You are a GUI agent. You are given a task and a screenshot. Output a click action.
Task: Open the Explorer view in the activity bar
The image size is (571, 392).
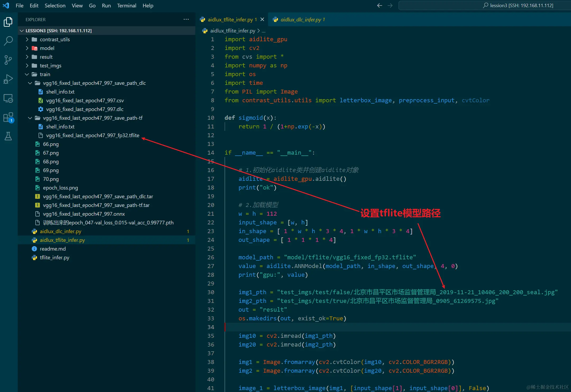click(8, 22)
